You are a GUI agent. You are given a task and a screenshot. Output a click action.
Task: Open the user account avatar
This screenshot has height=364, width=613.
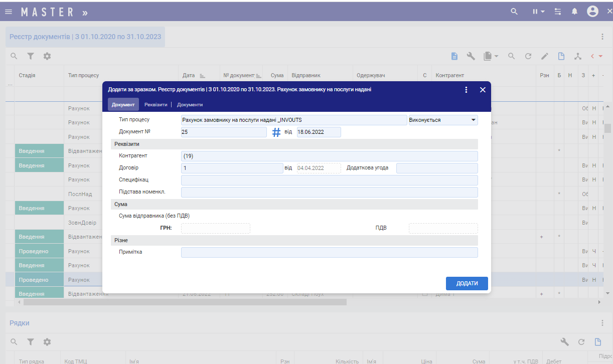[x=592, y=12]
